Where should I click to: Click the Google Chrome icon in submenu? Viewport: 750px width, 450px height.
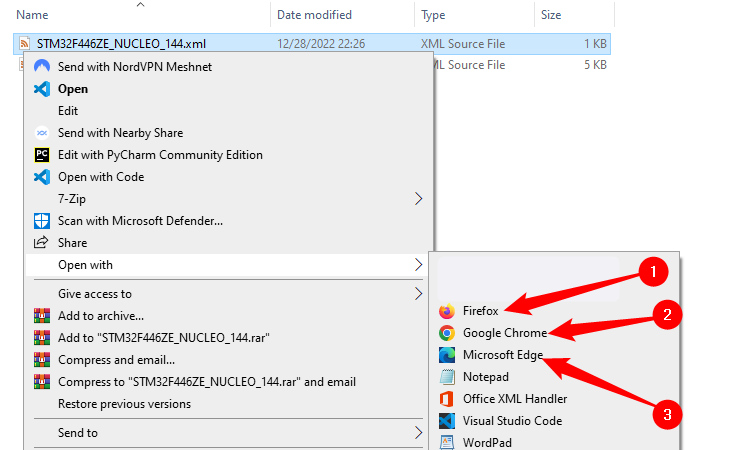pyautogui.click(x=446, y=333)
